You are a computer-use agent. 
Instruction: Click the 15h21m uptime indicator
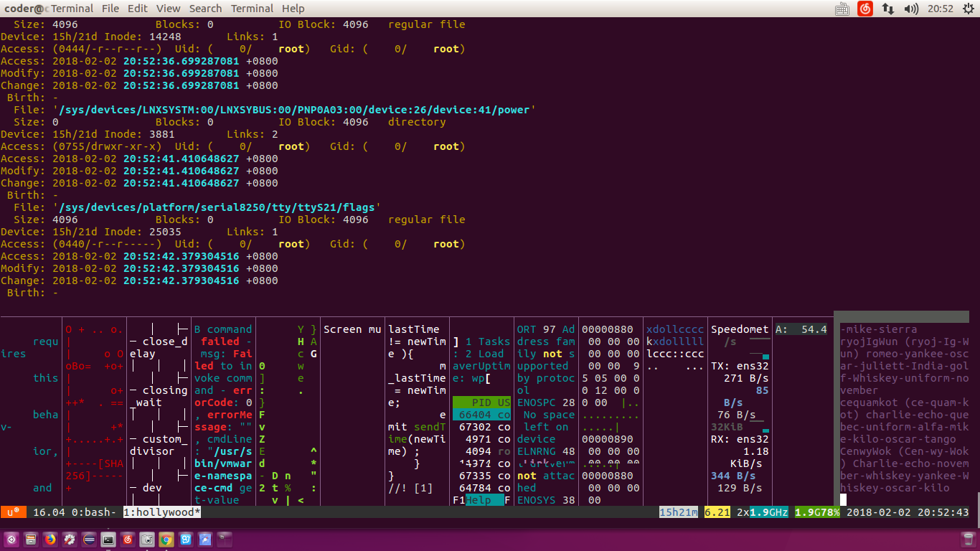tap(678, 512)
